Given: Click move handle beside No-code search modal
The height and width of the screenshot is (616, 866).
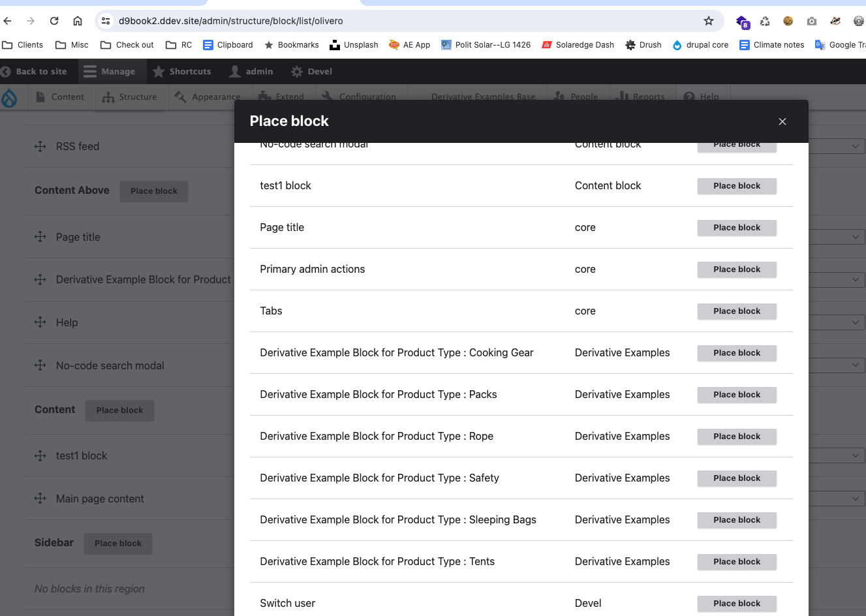Looking at the screenshot, I should click(40, 365).
